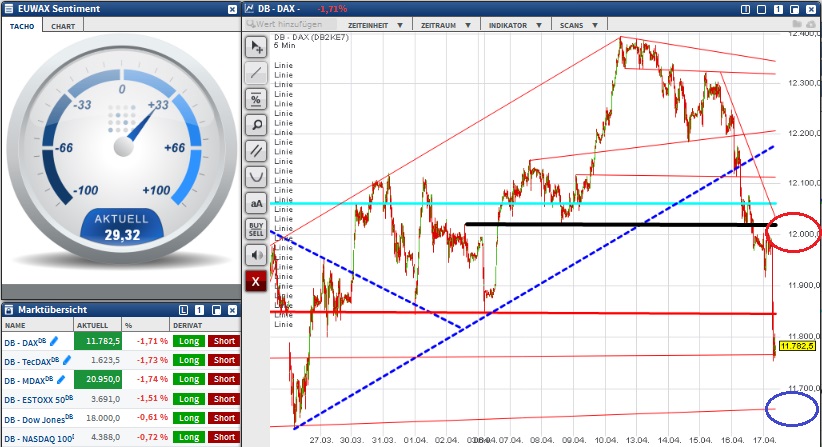
Task: Select the arc curve drawing tool
Action: pos(256,177)
